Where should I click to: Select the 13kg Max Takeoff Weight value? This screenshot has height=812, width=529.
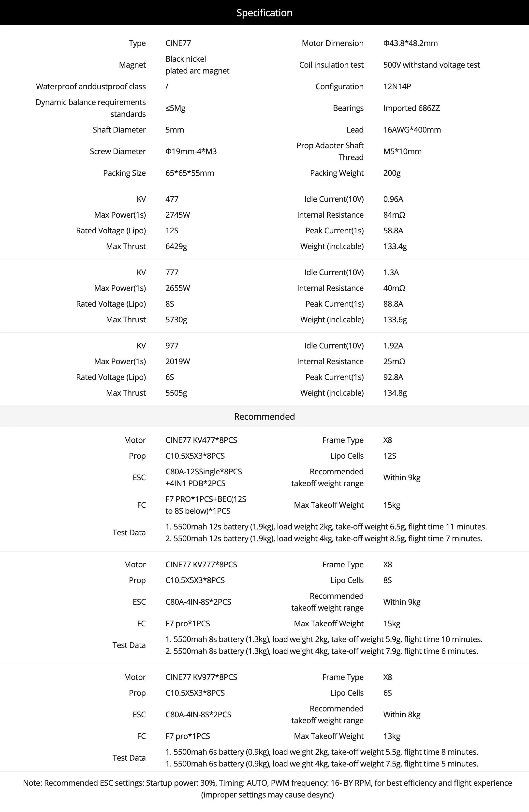tap(392, 736)
